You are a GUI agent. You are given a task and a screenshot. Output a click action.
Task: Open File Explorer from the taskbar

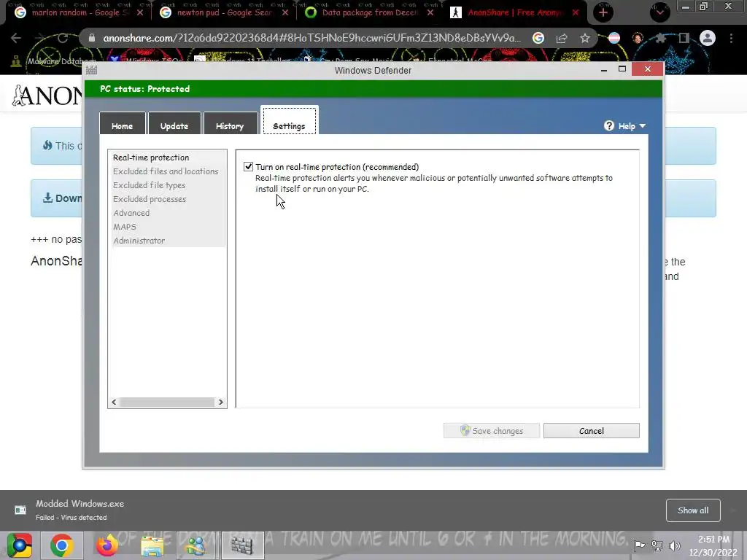coord(152,545)
